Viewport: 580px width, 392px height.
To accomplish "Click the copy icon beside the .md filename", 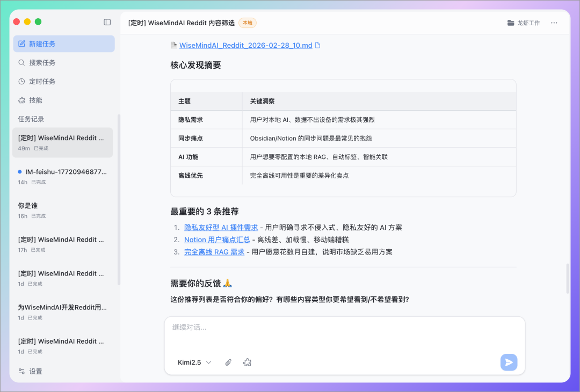I will coord(317,46).
